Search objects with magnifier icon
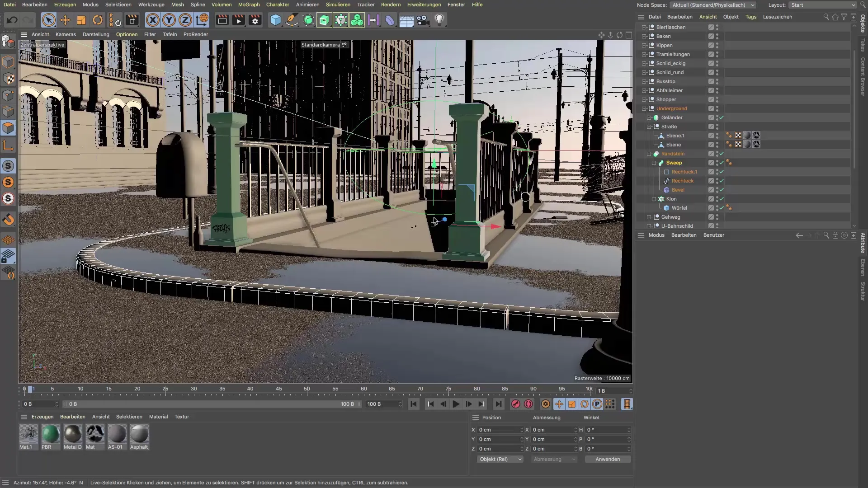868x488 pixels. (x=826, y=17)
